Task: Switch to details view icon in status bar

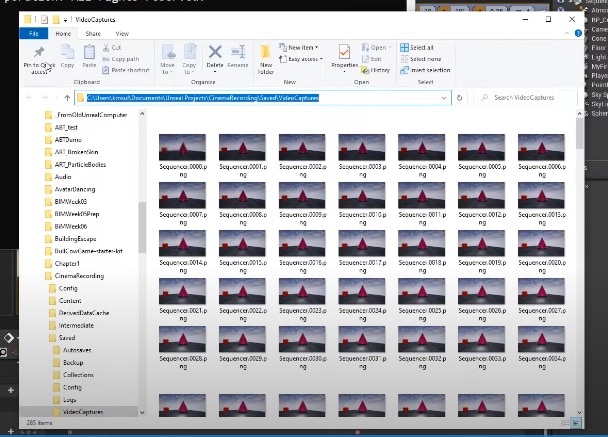Action: (565, 423)
